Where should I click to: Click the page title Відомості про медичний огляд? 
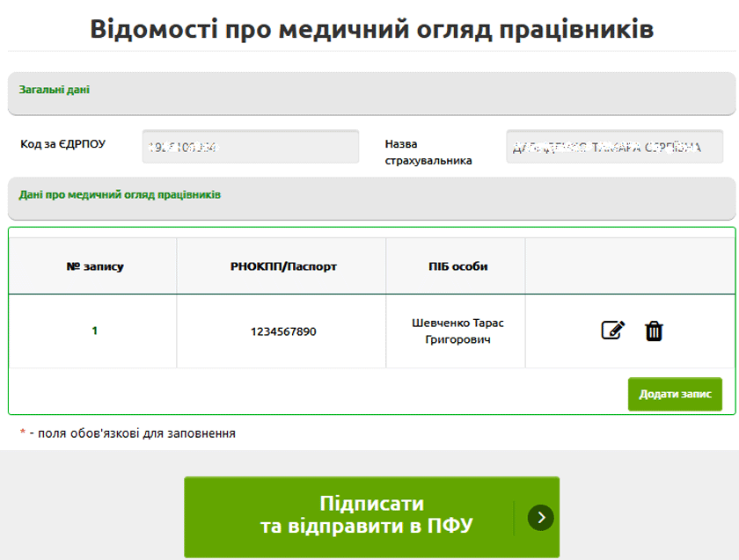point(371,28)
